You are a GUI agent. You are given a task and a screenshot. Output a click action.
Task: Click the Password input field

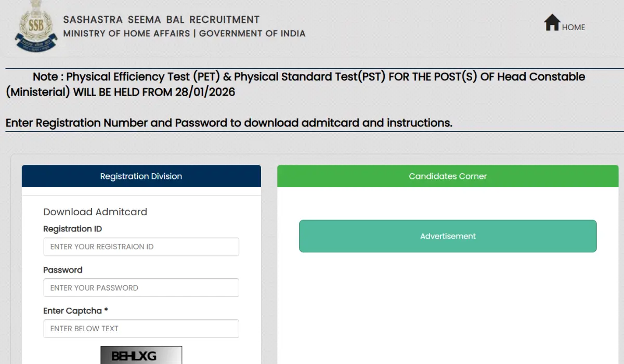coord(141,288)
